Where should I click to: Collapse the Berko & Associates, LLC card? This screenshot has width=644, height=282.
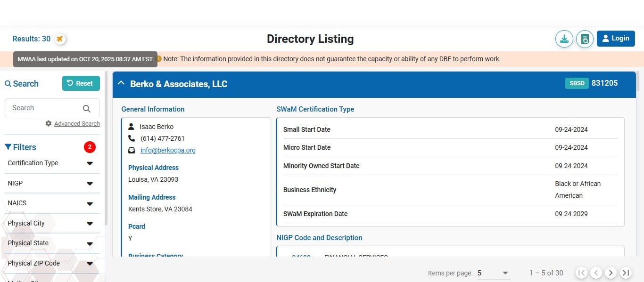(x=121, y=83)
